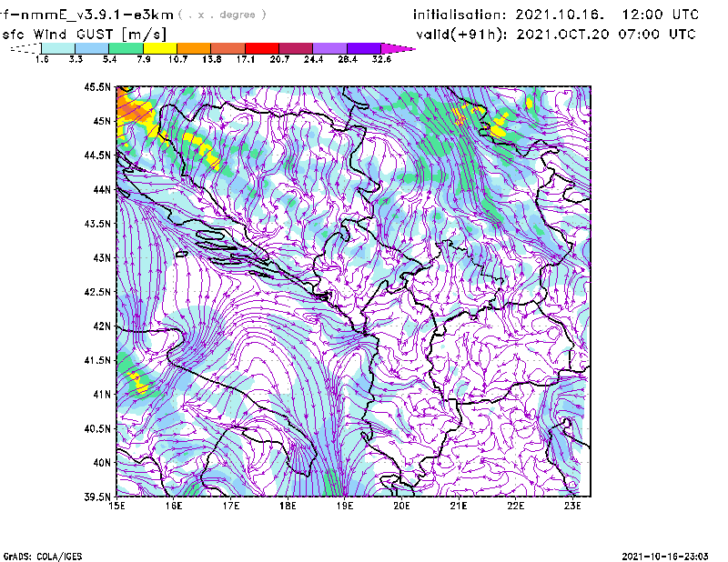Click the green 5.4–7.9 legend swatch
This screenshot has width=728, height=562.
point(126,48)
